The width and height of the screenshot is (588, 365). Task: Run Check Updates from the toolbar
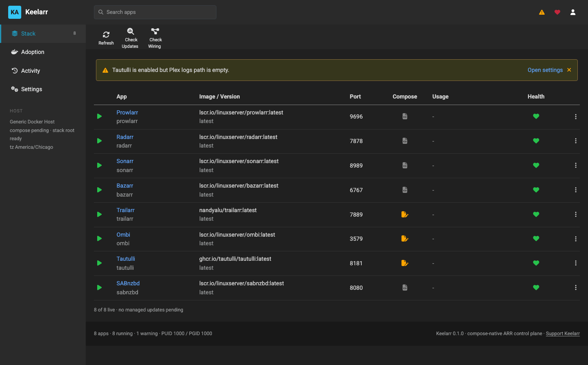pos(130,38)
